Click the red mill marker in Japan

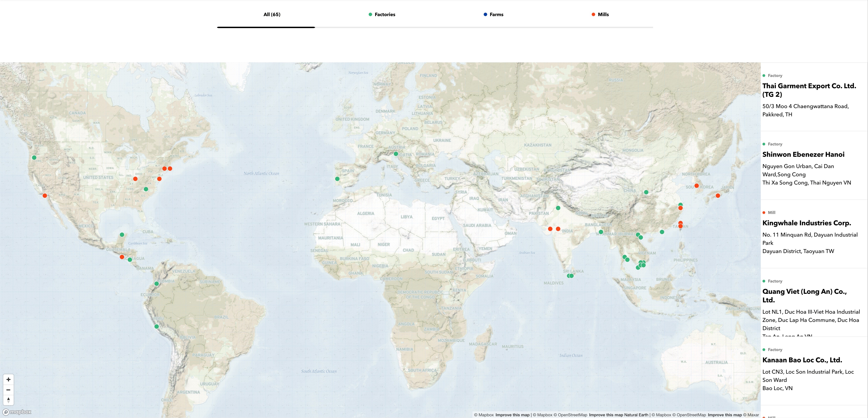pyautogui.click(x=718, y=196)
